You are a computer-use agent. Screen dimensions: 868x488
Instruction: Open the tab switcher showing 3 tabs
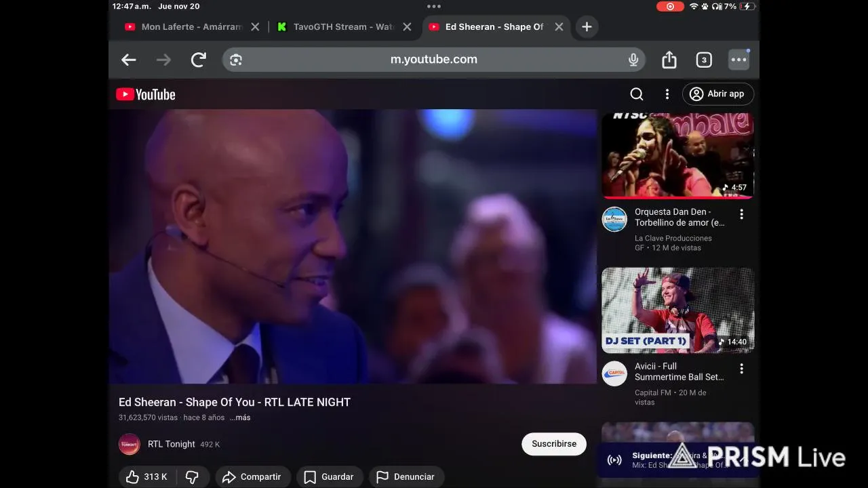[704, 60]
